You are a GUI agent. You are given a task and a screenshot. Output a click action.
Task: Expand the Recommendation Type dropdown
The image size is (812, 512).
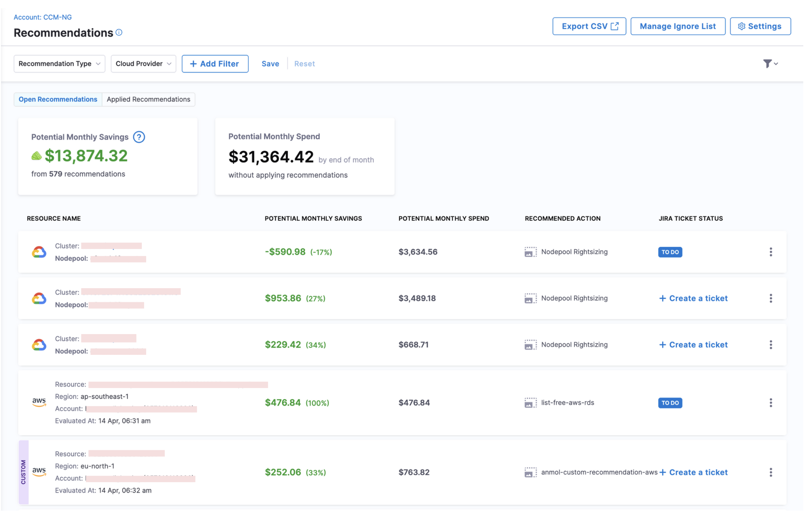[x=59, y=64]
